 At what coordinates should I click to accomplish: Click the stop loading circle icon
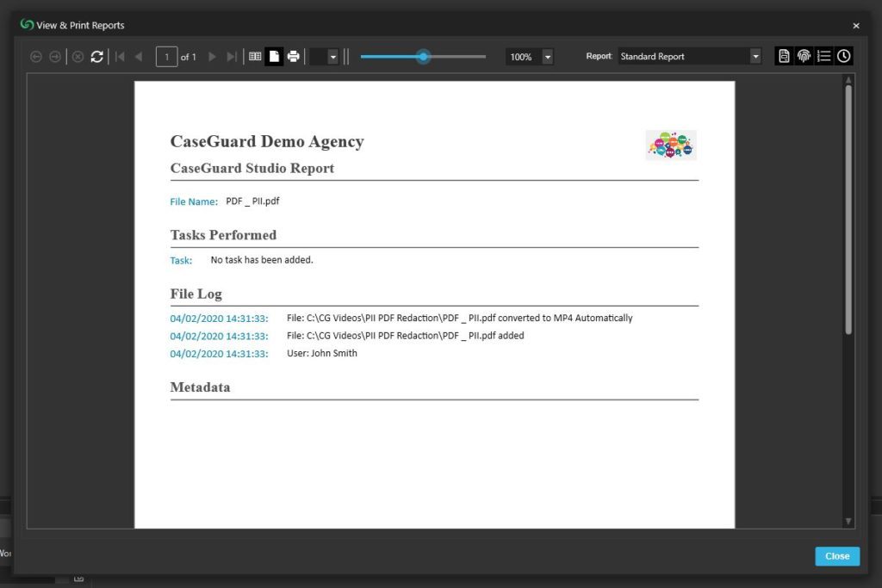[x=78, y=57]
